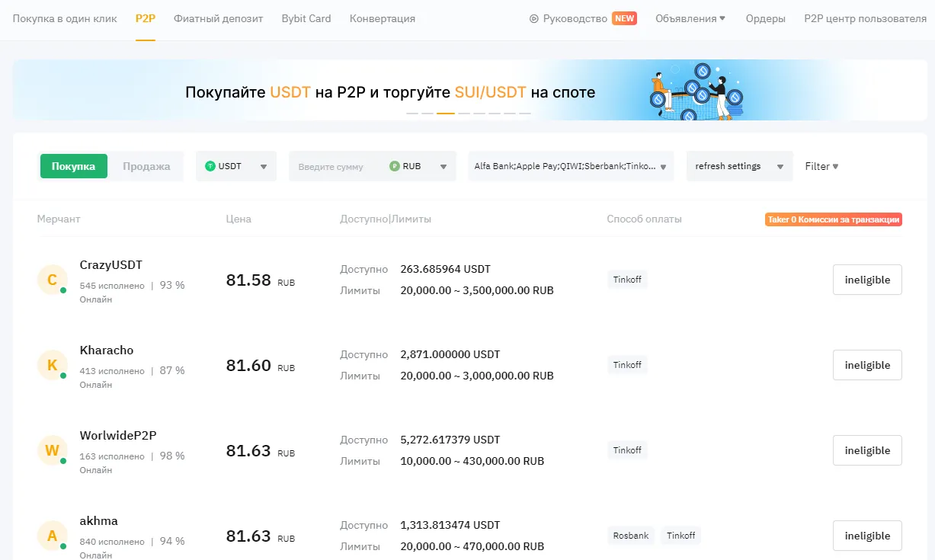Open the Filter dropdown

pos(821,166)
